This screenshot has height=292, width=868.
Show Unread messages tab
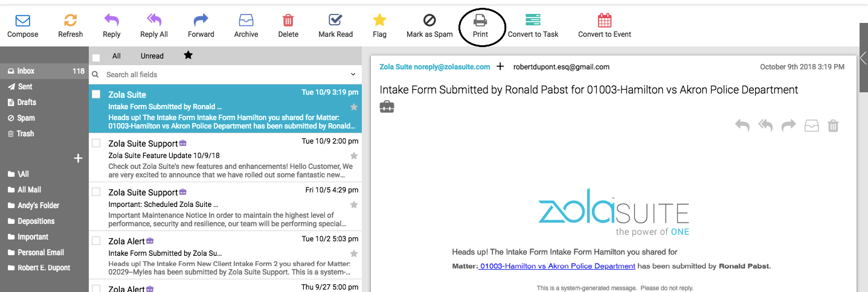152,56
